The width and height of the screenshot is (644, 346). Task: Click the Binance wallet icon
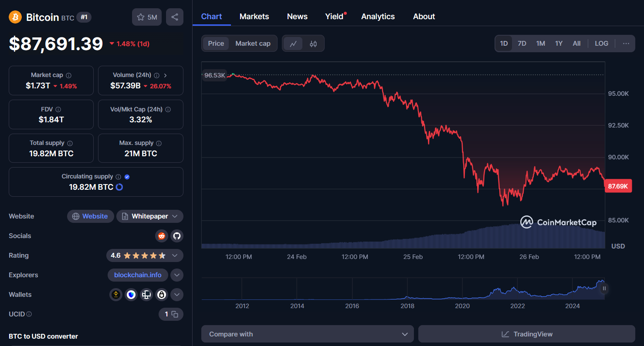pos(115,295)
